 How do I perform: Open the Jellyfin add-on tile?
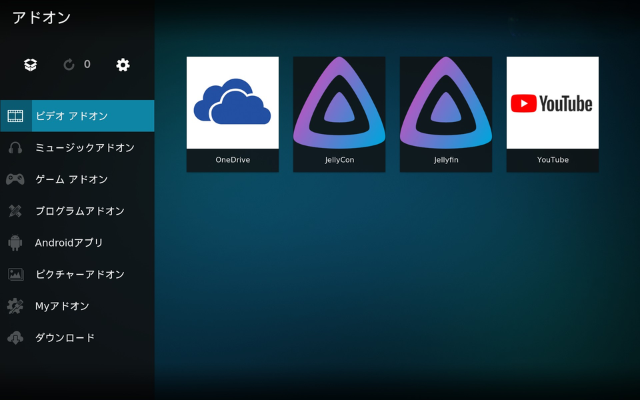(x=446, y=102)
